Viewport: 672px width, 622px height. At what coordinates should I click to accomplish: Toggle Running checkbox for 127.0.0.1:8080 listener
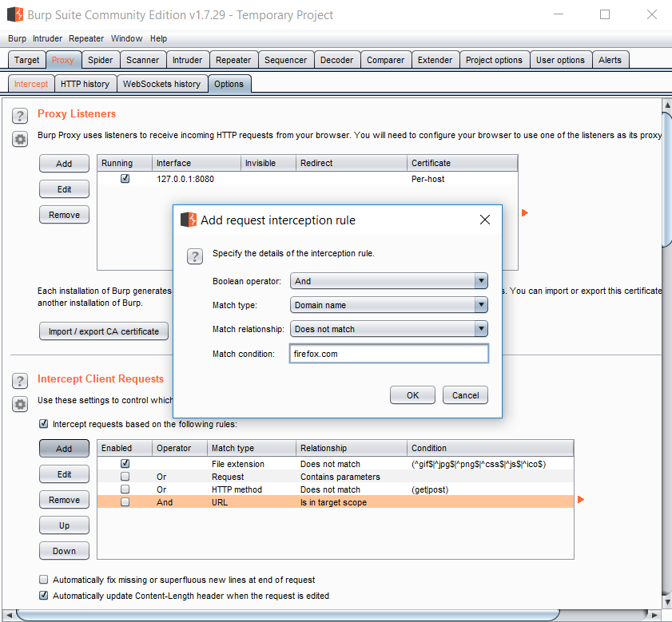[125, 179]
